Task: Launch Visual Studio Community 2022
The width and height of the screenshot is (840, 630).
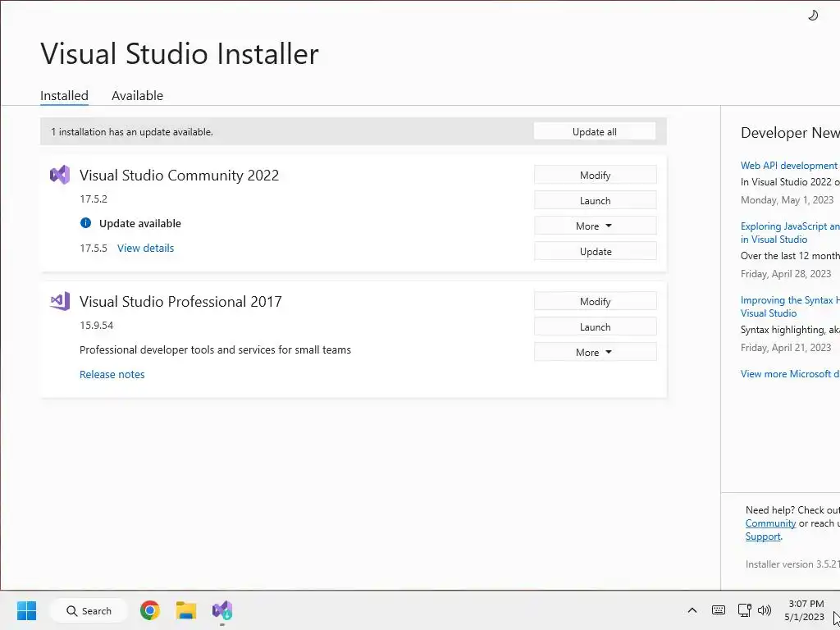Action: pyautogui.click(x=596, y=200)
